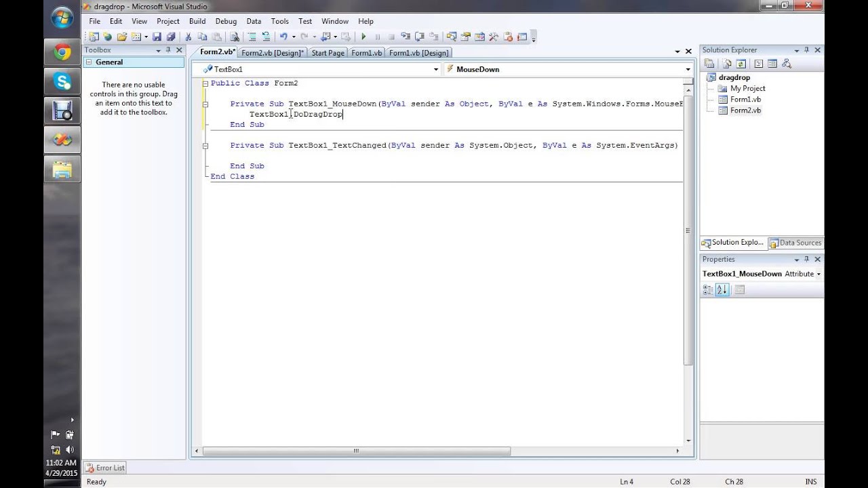Open the Undo history dropdown arrow
Screen dimensions: 868x488
[294, 37]
